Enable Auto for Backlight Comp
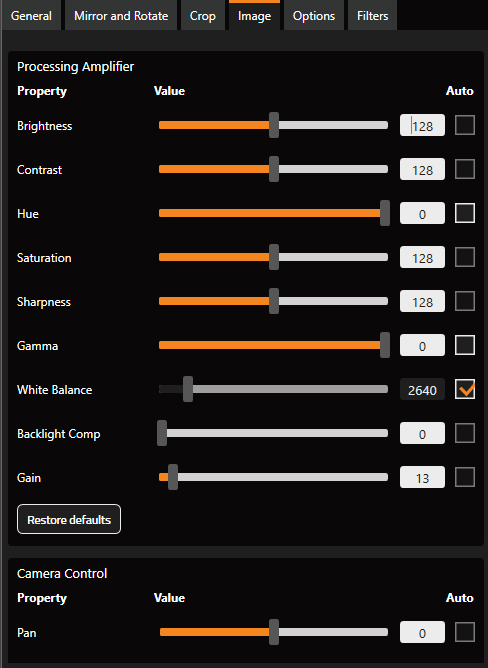This screenshot has width=488, height=668. 465,433
